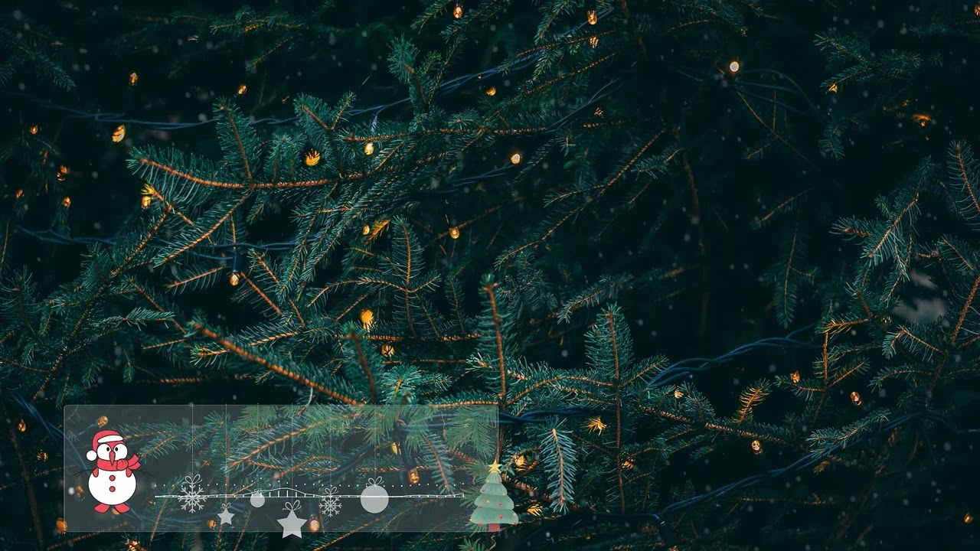Click the snowman with the red hat

tap(113, 471)
